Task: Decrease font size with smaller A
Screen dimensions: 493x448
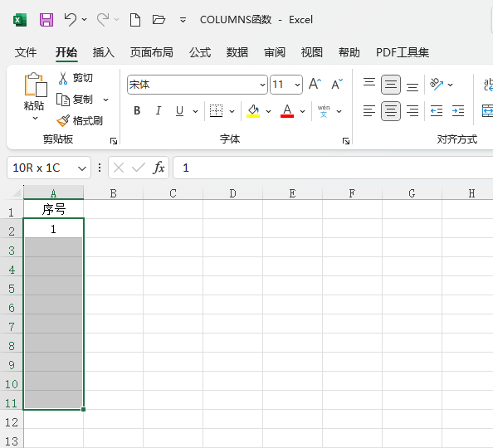Action: 337,84
